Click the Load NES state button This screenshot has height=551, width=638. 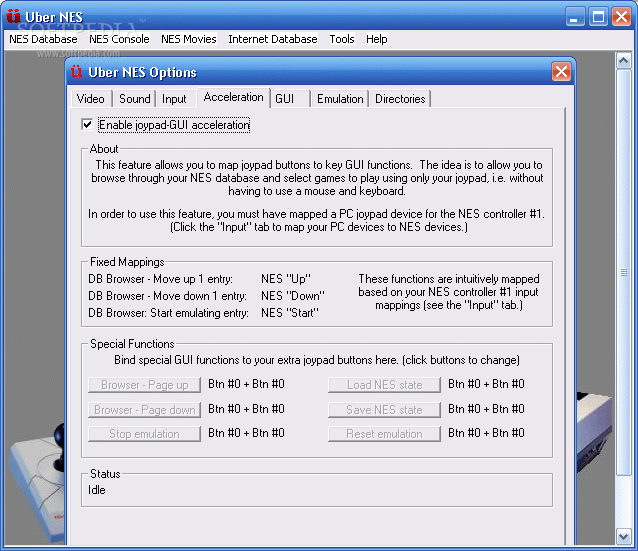385,385
